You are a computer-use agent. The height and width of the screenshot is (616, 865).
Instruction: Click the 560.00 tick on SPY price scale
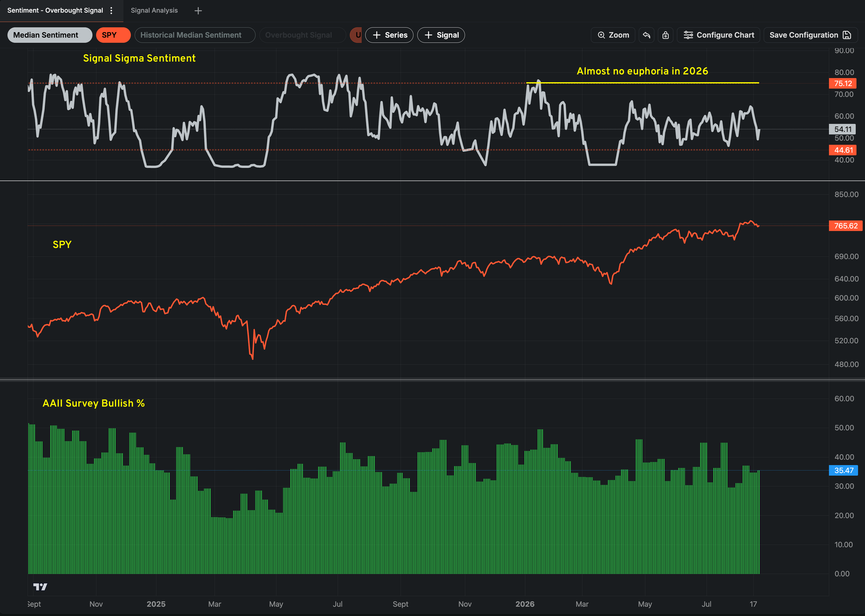point(846,318)
